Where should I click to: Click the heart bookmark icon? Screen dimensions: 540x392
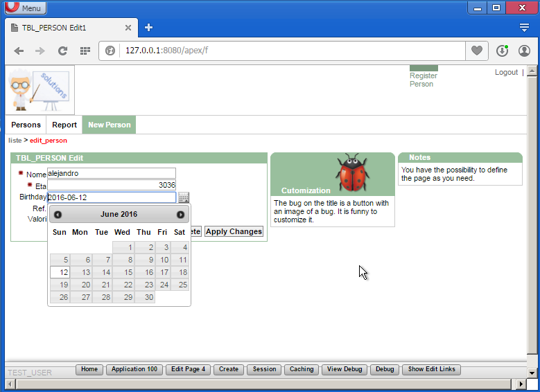pyautogui.click(x=477, y=51)
